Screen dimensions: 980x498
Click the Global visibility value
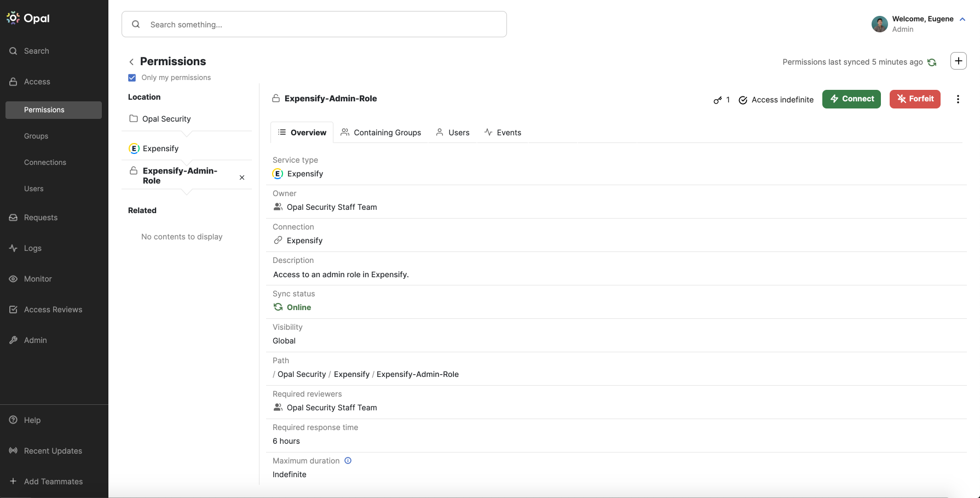pos(284,341)
